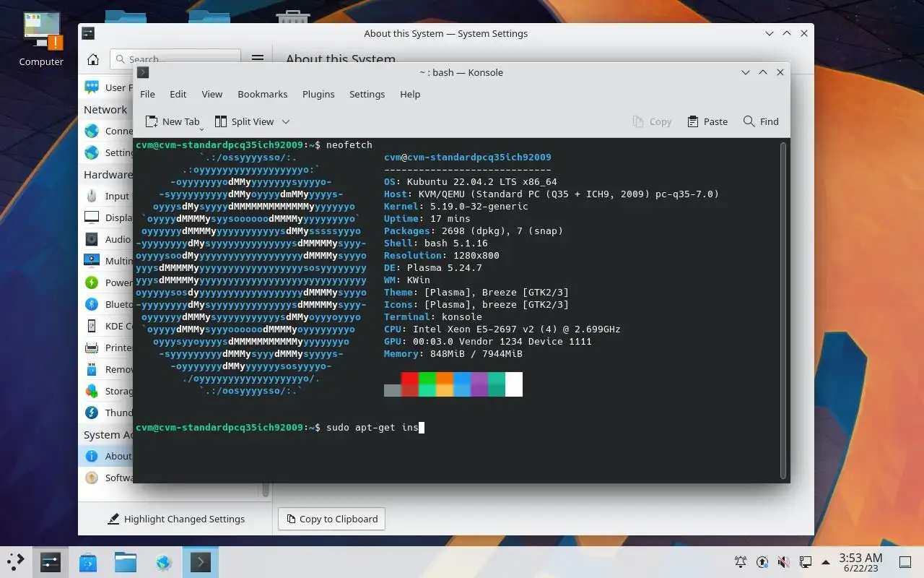924x578 pixels.
Task: Launch the web browser from the taskbar
Action: [x=163, y=561]
